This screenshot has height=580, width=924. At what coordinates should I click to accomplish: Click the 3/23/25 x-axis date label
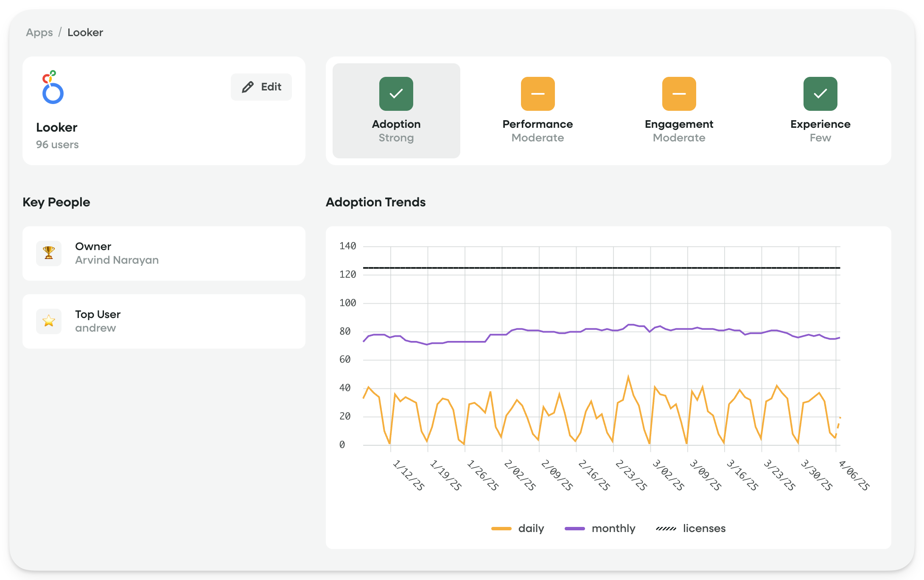(779, 475)
